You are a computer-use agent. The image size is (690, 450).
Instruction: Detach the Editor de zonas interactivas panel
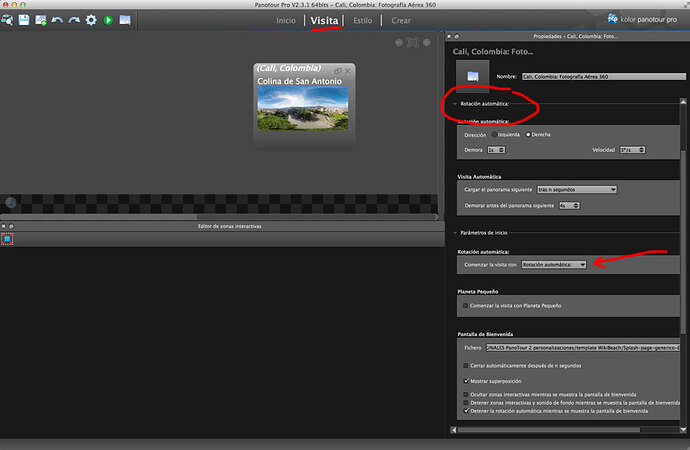tap(11, 226)
